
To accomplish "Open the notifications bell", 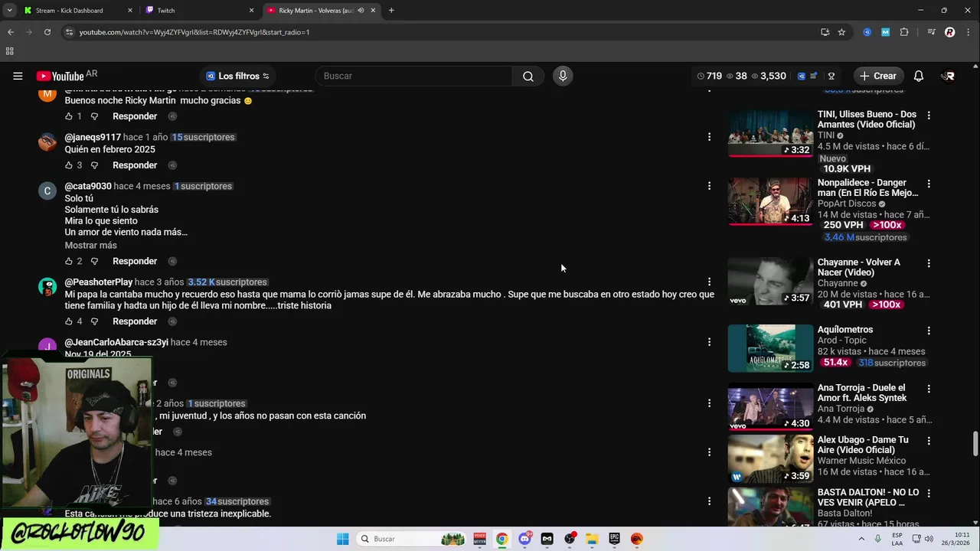I will (x=919, y=76).
